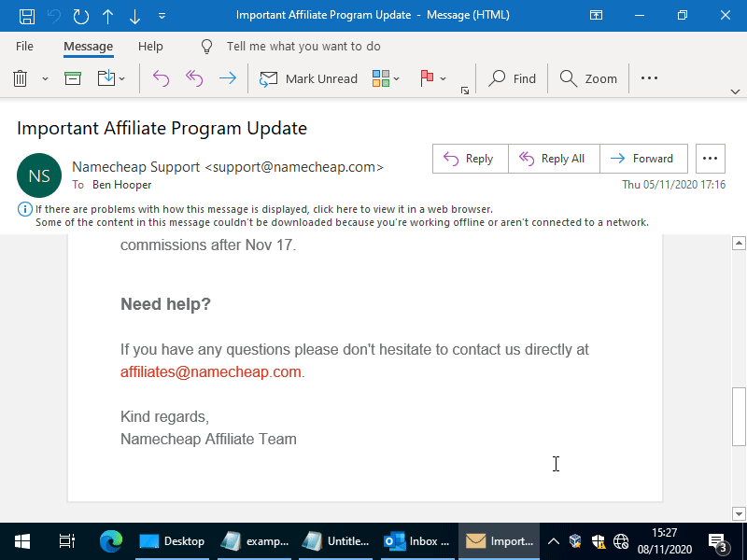Select the Message ribbon tab
Viewport: 747px width, 560px height.
coord(88,46)
